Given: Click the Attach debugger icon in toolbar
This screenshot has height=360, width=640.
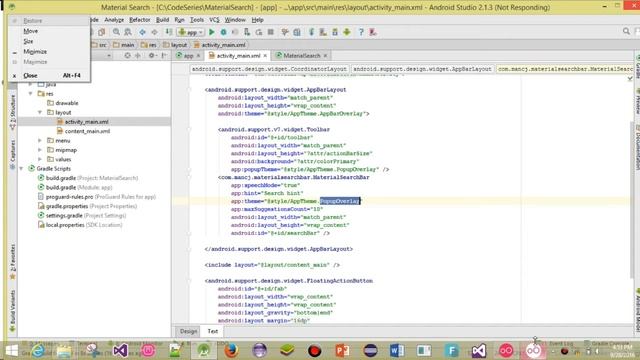Looking at the screenshot, I should point(247,32).
